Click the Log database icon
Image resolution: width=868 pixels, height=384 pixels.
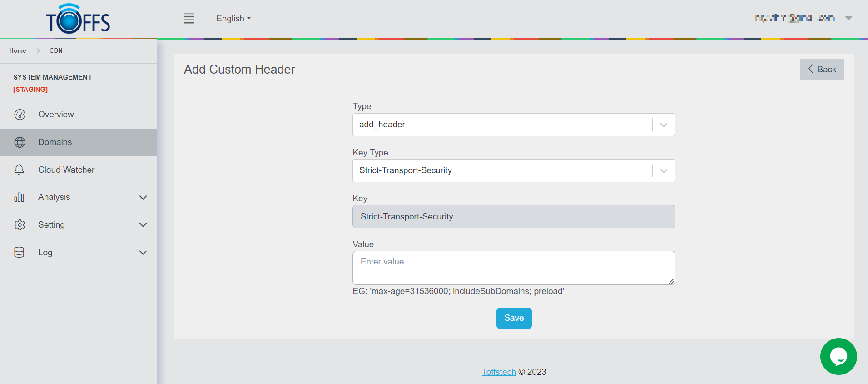[19, 253]
